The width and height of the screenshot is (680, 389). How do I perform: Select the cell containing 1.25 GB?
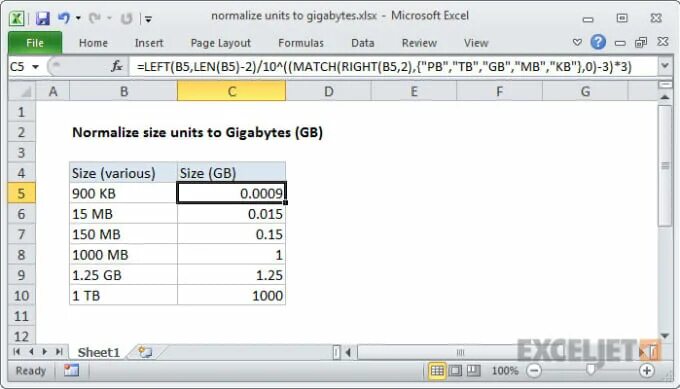coord(124,275)
